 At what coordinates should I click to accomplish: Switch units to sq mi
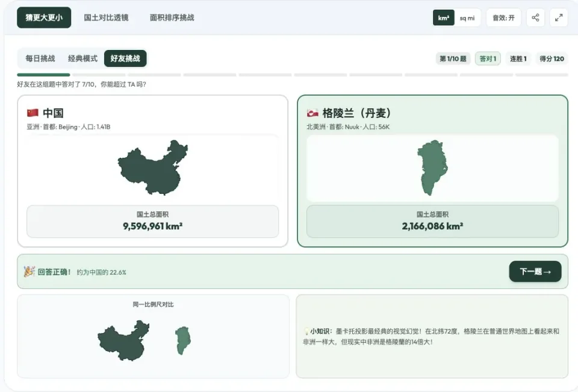click(467, 17)
